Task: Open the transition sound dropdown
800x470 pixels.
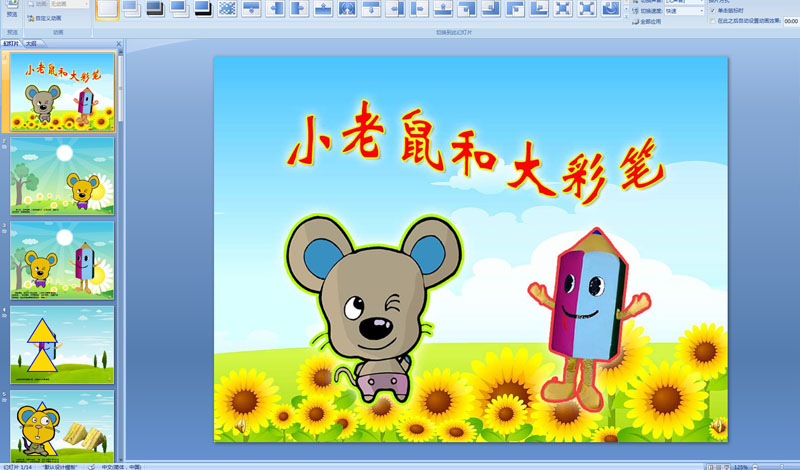Action: click(x=685, y=2)
